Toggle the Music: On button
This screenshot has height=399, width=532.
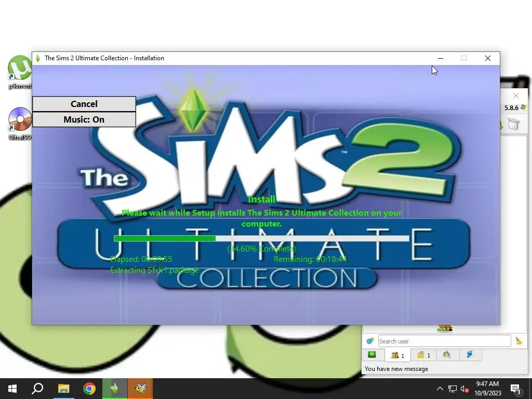tap(84, 119)
